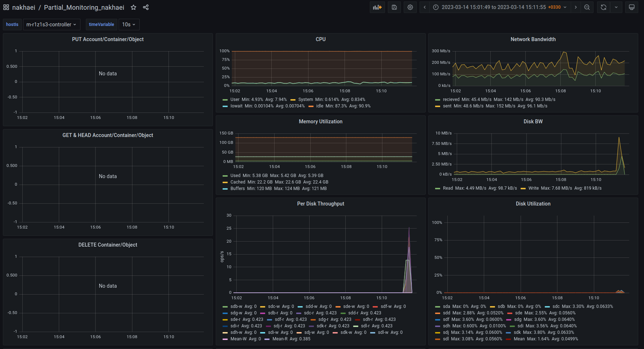Screen dimensions: 644x349
Task: Open the dashboards grid icon
Action: pyautogui.click(x=6, y=7)
